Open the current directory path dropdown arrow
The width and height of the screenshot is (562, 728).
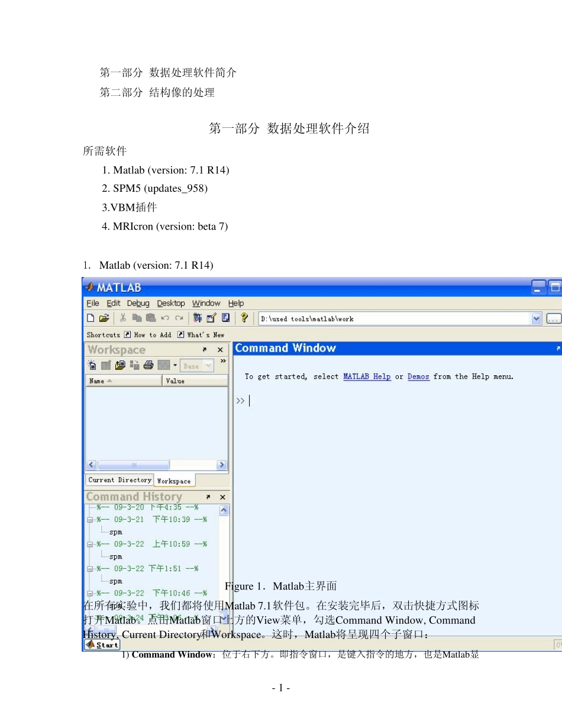click(537, 319)
